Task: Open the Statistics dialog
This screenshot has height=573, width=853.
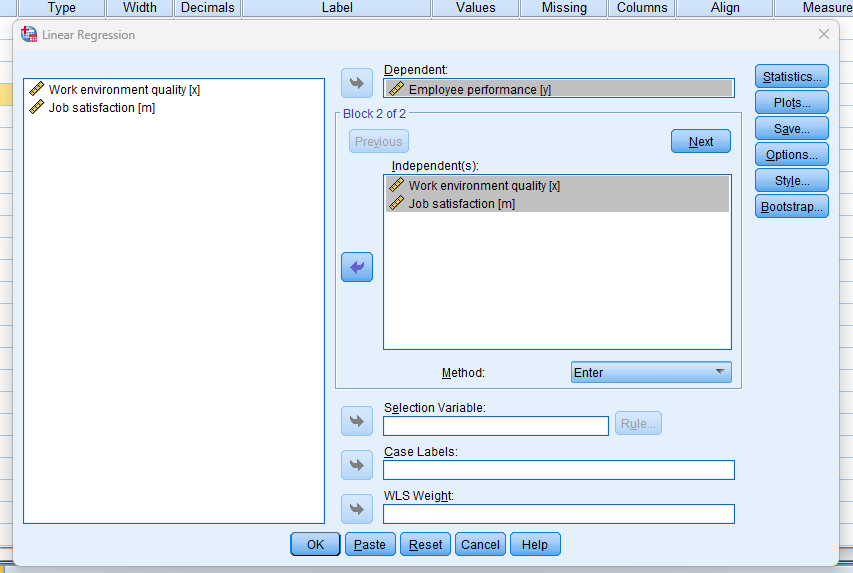Action: (x=792, y=77)
